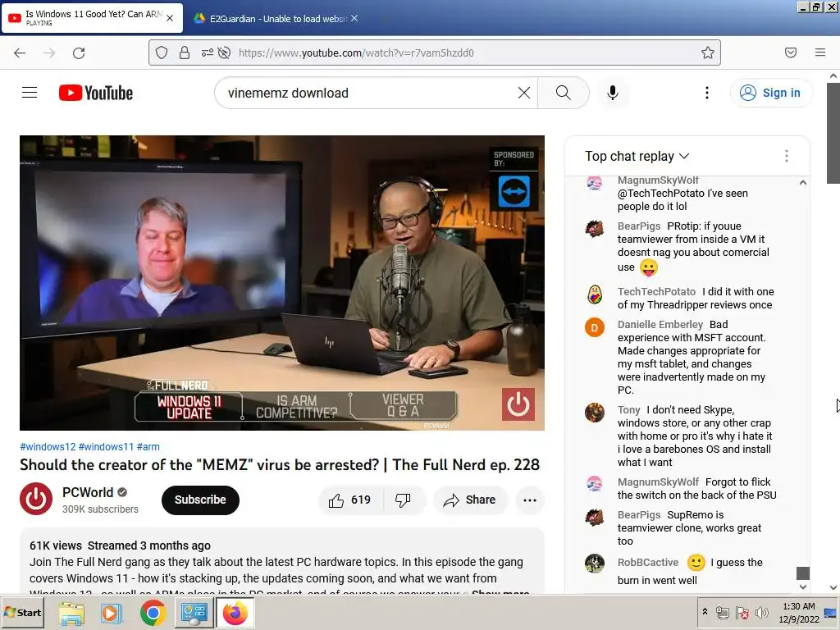Close the E2Guardian tab
840x630 pixels.
point(354,18)
